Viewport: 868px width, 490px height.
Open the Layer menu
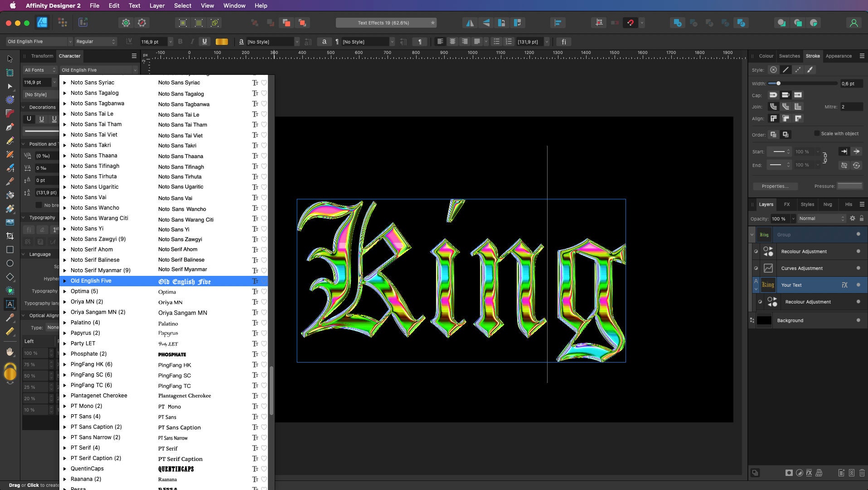(x=157, y=5)
